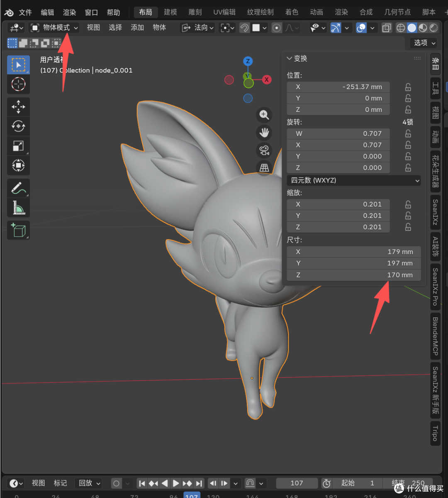This screenshot has height=498, width=448.
Task: Open the BlenderMCP sidebar tab
Action: click(435, 336)
